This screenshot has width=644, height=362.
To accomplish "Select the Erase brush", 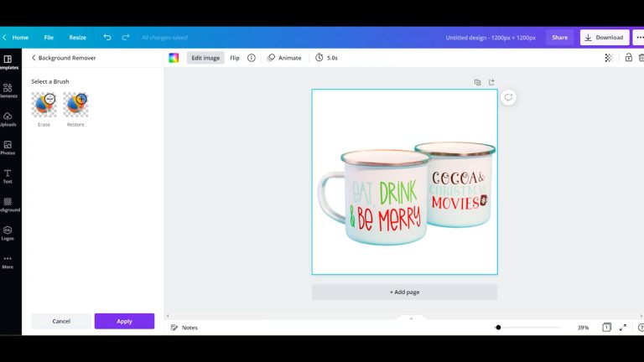I will [x=44, y=105].
